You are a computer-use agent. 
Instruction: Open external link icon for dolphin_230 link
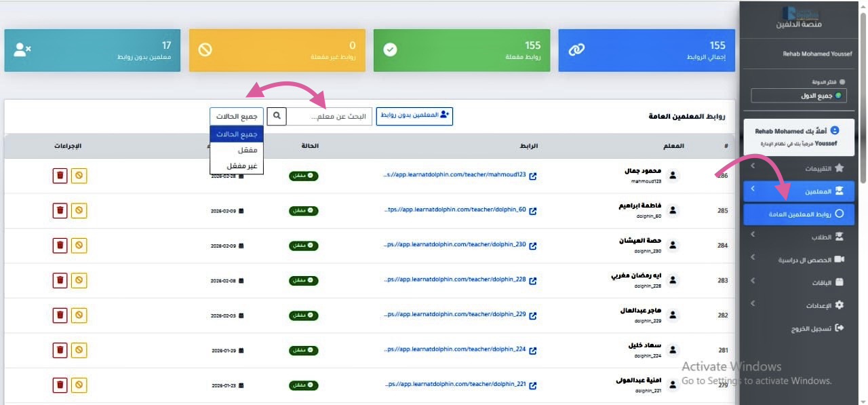[533, 246]
